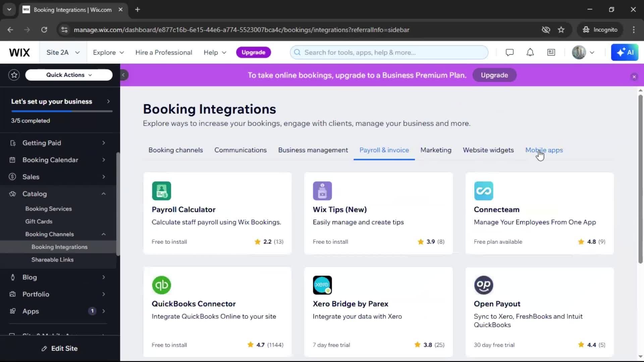
Task: Expand the Apps section
Action: [x=104, y=311]
